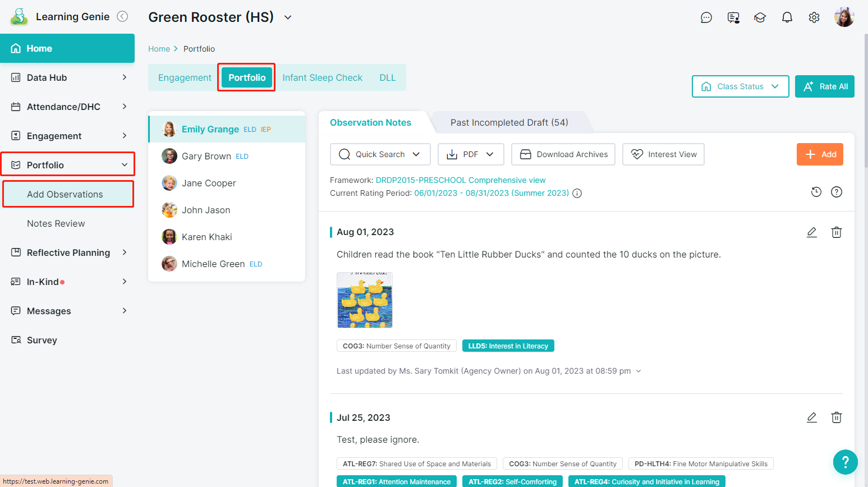868x487 pixels.
Task: Select Gary Brown from the student list
Action: (x=206, y=156)
